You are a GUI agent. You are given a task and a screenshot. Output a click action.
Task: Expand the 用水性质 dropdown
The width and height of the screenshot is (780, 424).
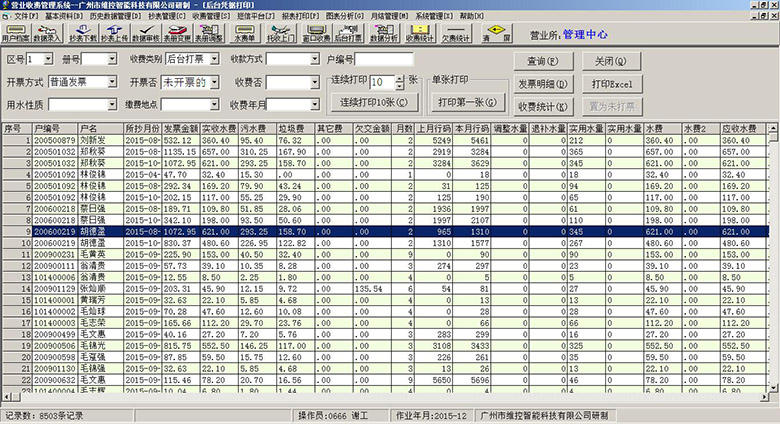112,104
